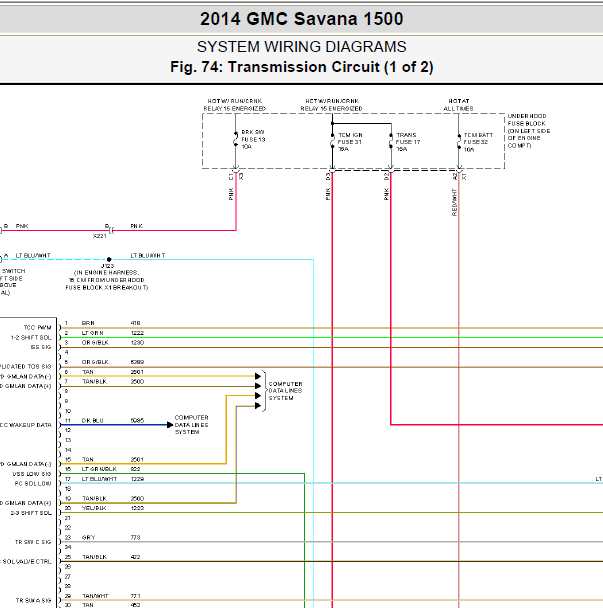
Task: Select circuit number "1229"
Action: point(137,479)
